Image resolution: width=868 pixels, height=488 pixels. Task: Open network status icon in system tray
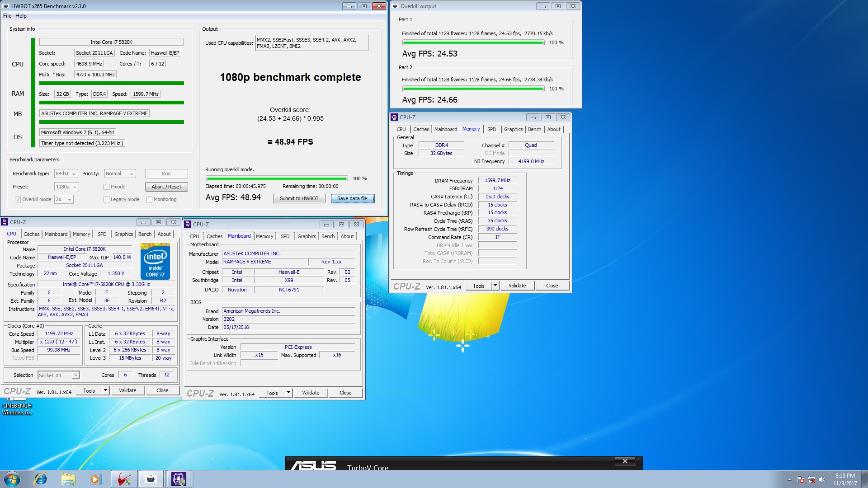(x=811, y=479)
